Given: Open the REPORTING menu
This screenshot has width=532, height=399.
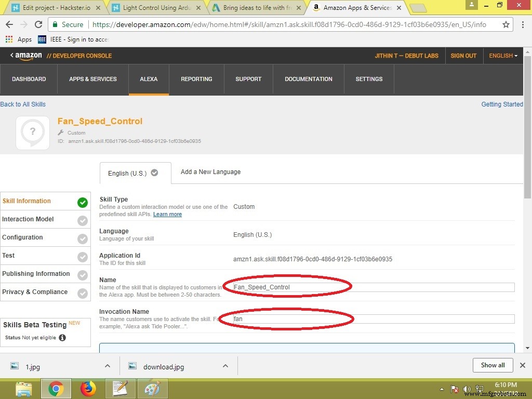Looking at the screenshot, I should coord(196,79).
